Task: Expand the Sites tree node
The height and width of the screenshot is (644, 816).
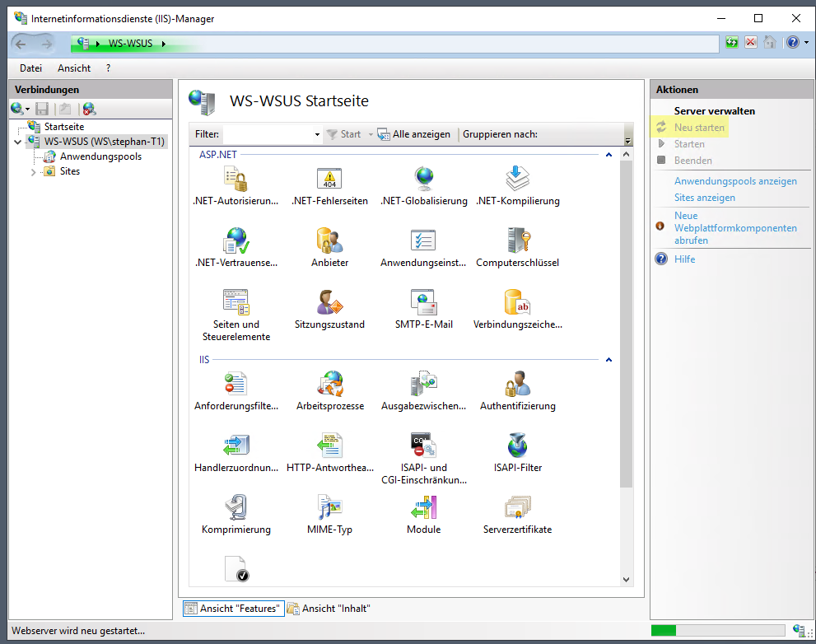Action: tap(33, 172)
